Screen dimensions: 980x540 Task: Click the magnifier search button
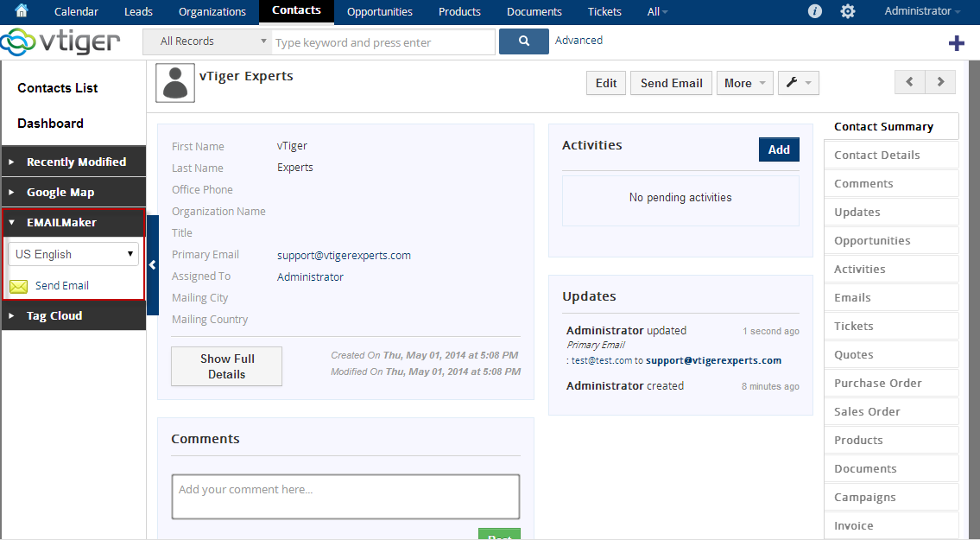[524, 41]
